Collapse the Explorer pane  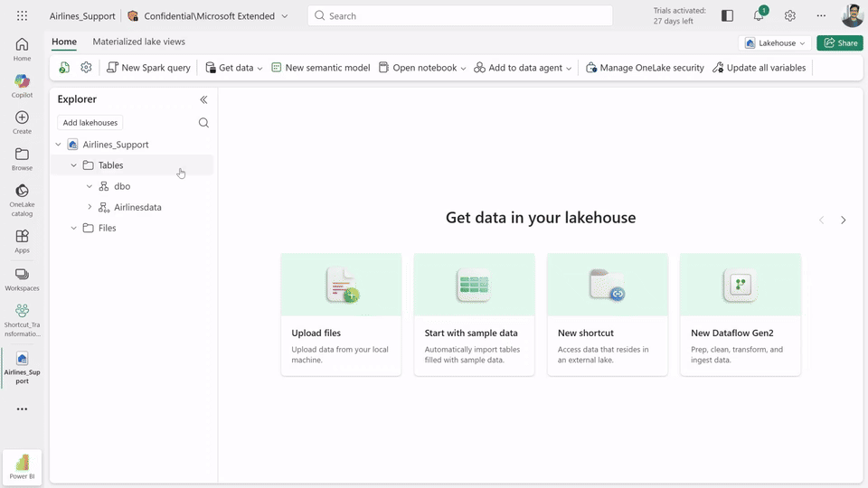click(203, 99)
